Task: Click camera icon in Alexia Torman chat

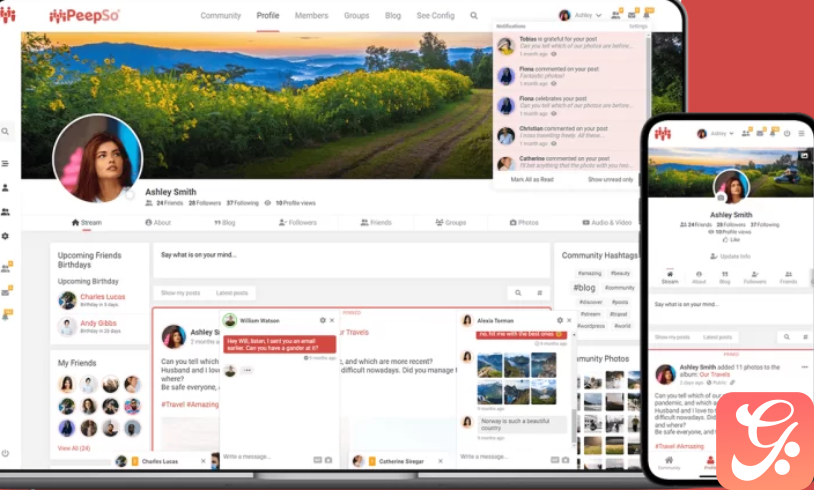Action: (x=565, y=460)
